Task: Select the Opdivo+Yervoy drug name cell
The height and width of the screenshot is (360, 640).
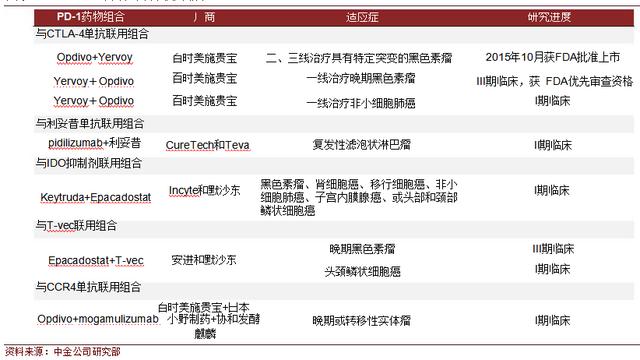Action: pos(95,58)
